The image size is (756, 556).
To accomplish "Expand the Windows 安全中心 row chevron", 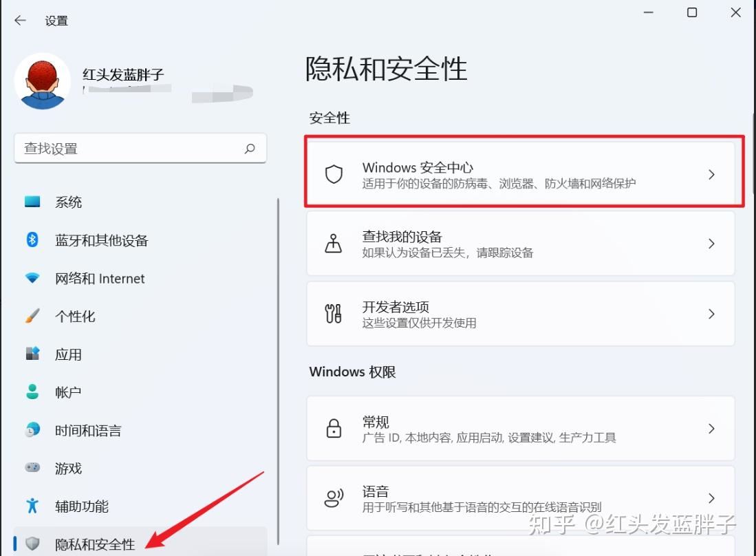I will [711, 175].
